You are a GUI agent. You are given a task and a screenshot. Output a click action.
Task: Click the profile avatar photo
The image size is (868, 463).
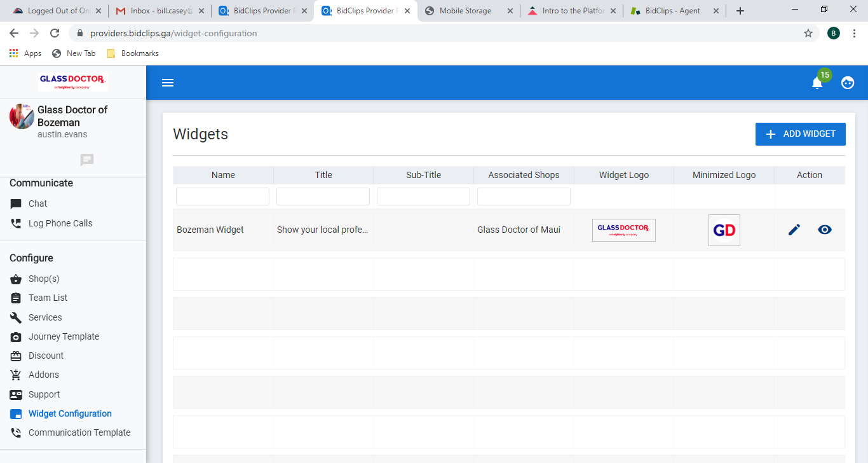(x=22, y=116)
